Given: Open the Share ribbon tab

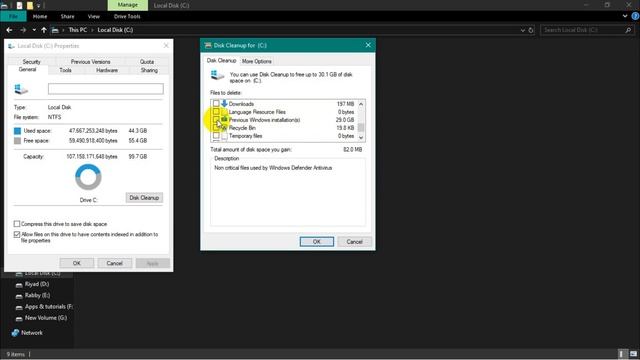Looking at the screenshot, I should pos(67,16).
